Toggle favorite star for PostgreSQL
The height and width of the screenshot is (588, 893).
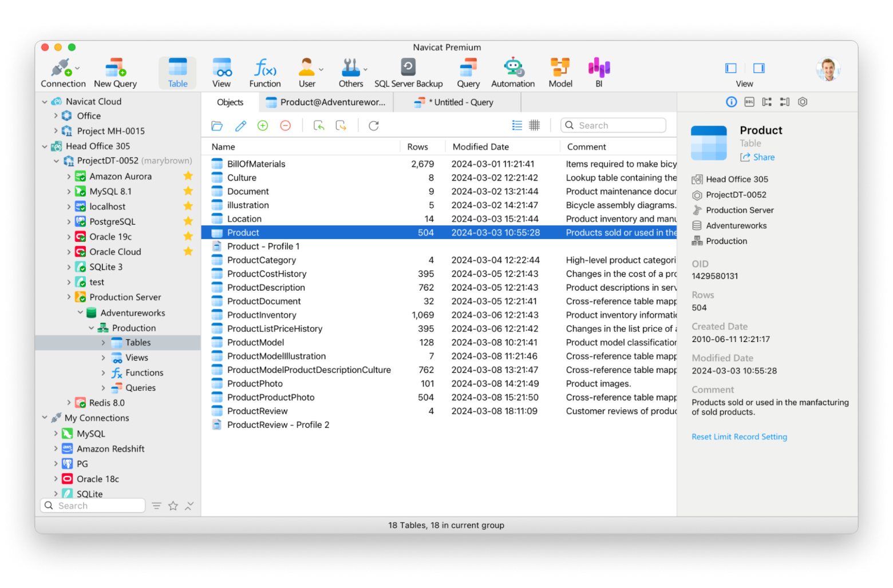coord(188,221)
